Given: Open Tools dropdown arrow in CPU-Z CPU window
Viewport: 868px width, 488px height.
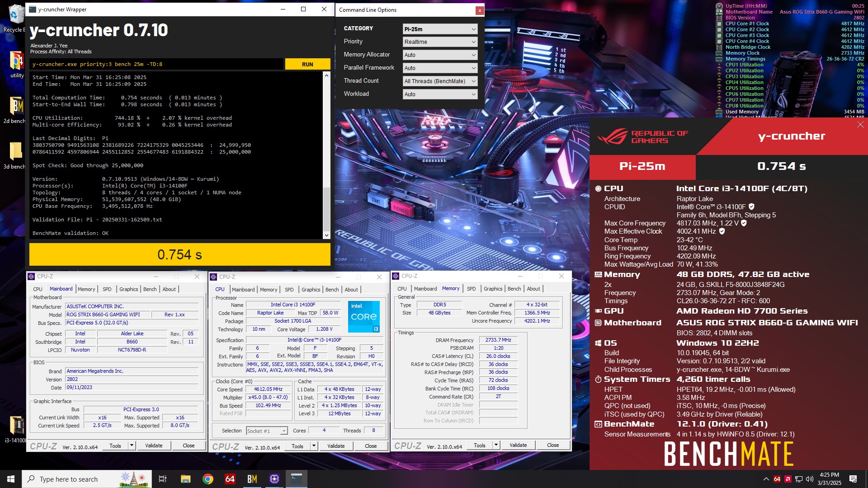Looking at the screenshot, I should (314, 446).
